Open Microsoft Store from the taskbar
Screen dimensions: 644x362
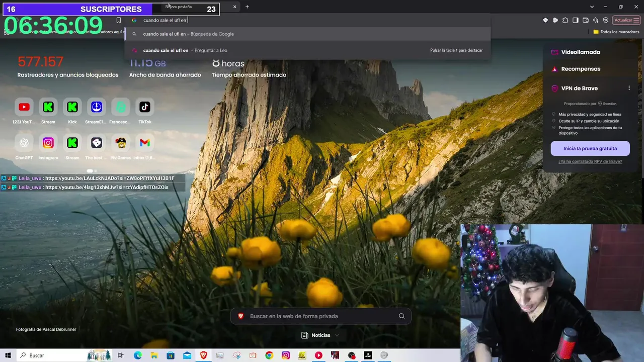171,355
